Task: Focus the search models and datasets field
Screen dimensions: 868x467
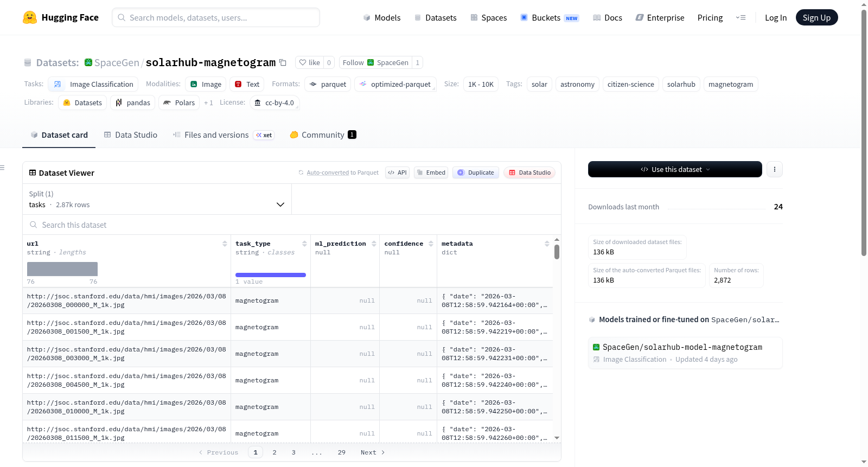Action: (216, 17)
